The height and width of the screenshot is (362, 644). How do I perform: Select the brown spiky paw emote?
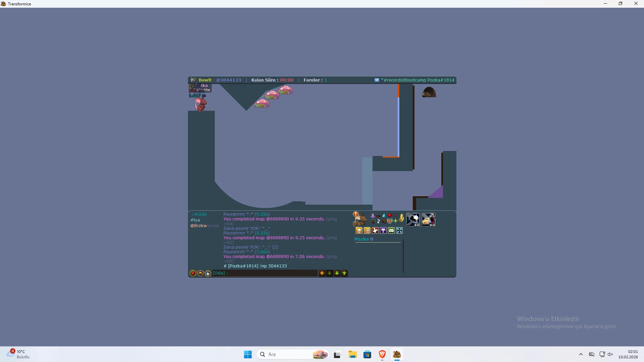373,221
